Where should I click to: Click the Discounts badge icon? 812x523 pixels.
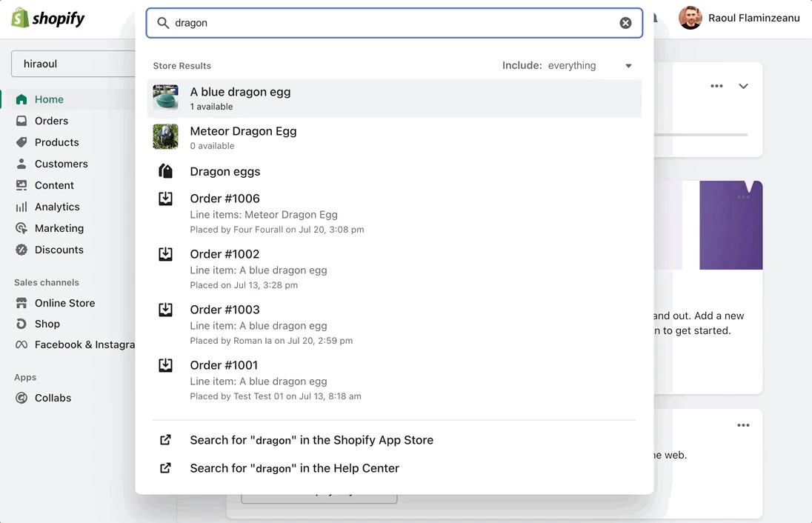tap(21, 250)
